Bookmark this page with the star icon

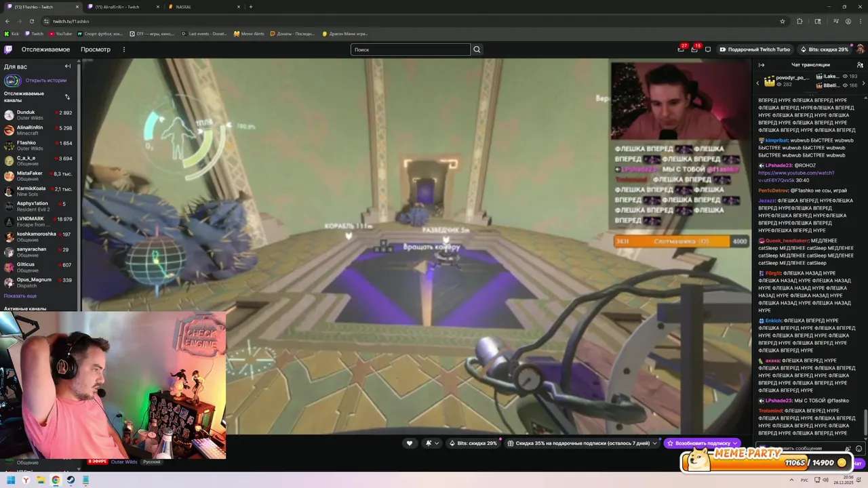(x=783, y=21)
